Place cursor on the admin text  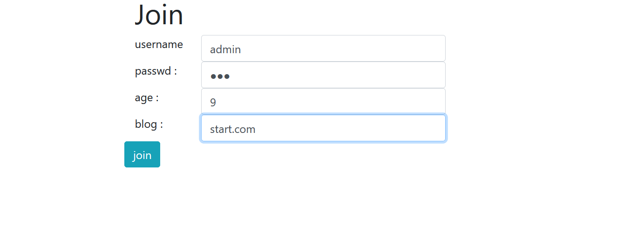tap(225, 49)
